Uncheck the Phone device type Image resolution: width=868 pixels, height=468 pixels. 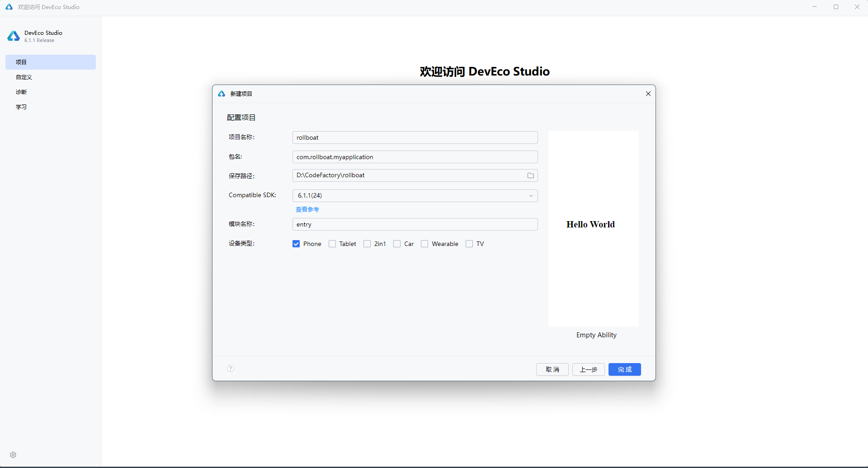[296, 244]
